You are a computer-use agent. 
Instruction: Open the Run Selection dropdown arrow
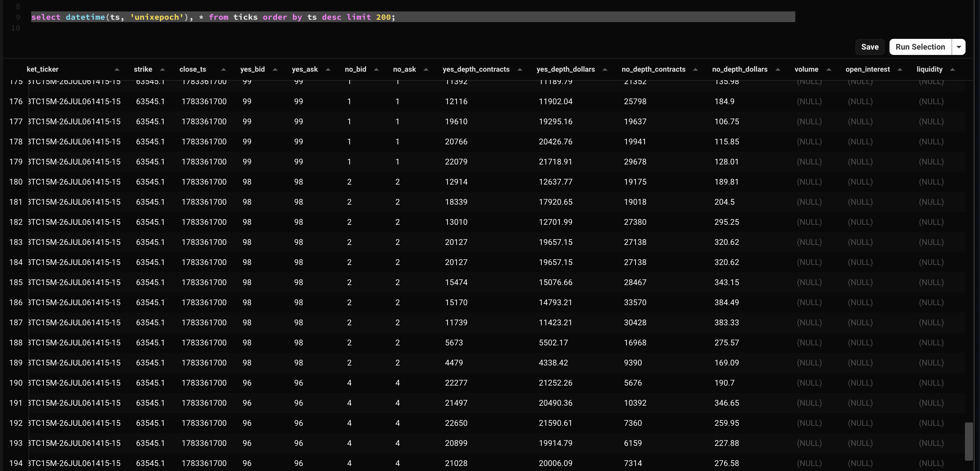click(x=959, y=47)
